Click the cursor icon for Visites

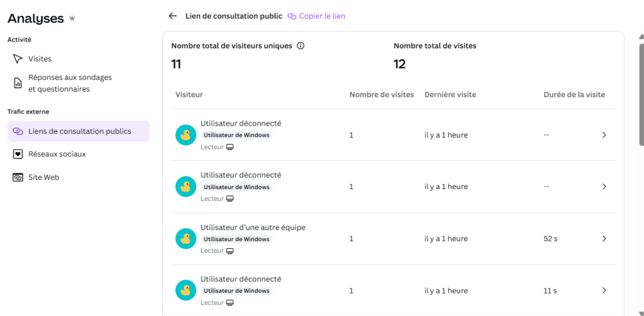17,58
